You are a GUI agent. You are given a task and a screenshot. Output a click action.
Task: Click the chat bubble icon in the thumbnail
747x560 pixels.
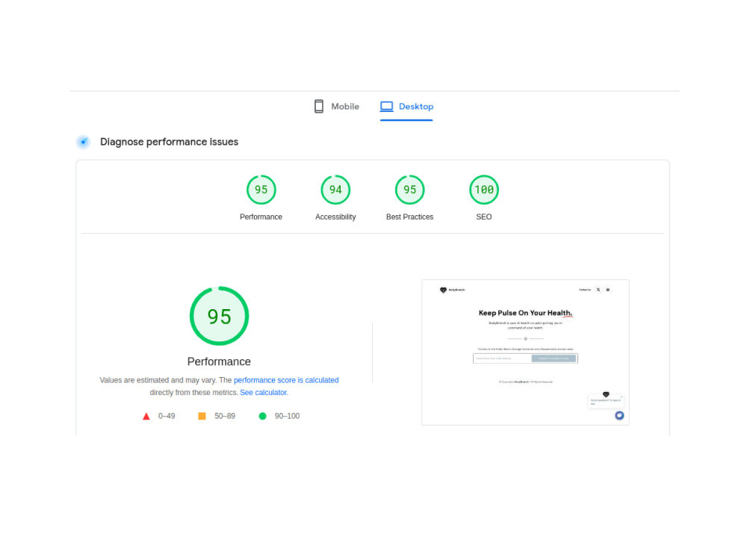coord(619,415)
